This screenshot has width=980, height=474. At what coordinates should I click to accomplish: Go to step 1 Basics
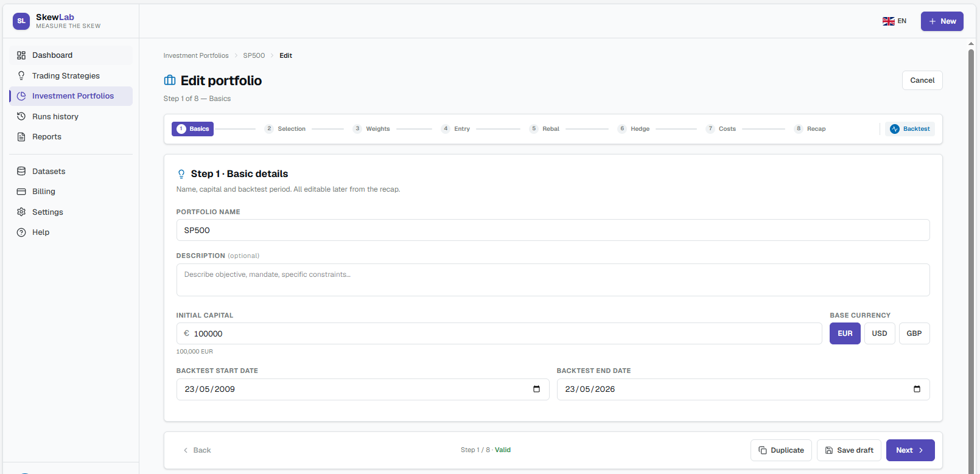click(192, 129)
